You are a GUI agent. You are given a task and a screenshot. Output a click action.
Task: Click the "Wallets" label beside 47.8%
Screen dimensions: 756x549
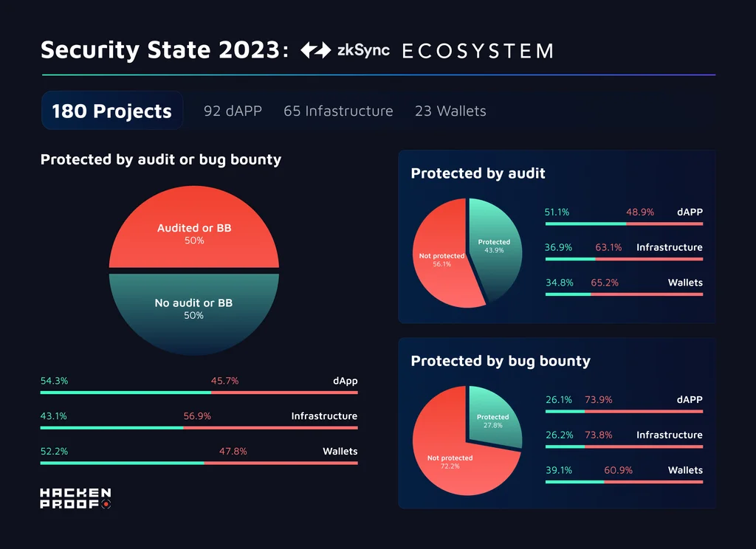point(340,451)
